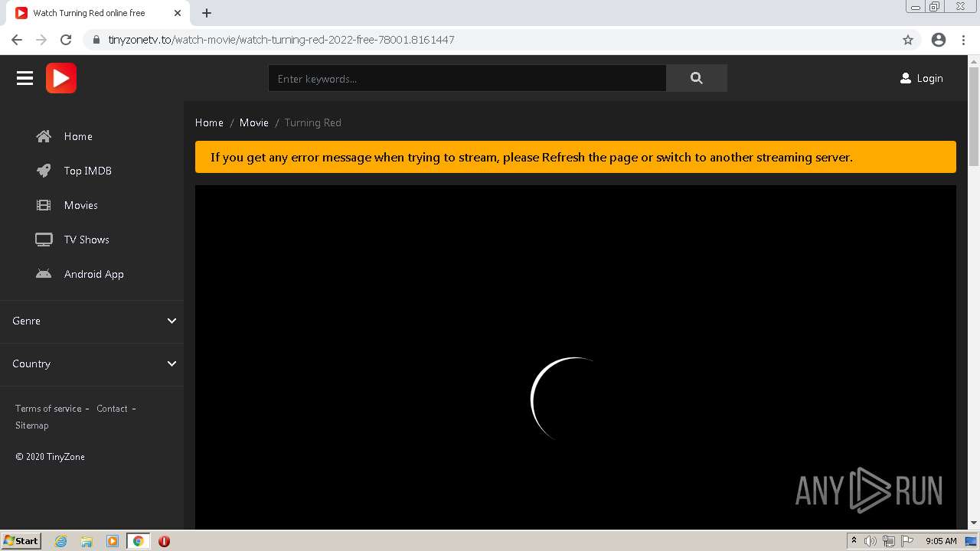The height and width of the screenshot is (551, 980).
Task: Click the Top IMDB rocket icon
Action: pyautogui.click(x=44, y=171)
